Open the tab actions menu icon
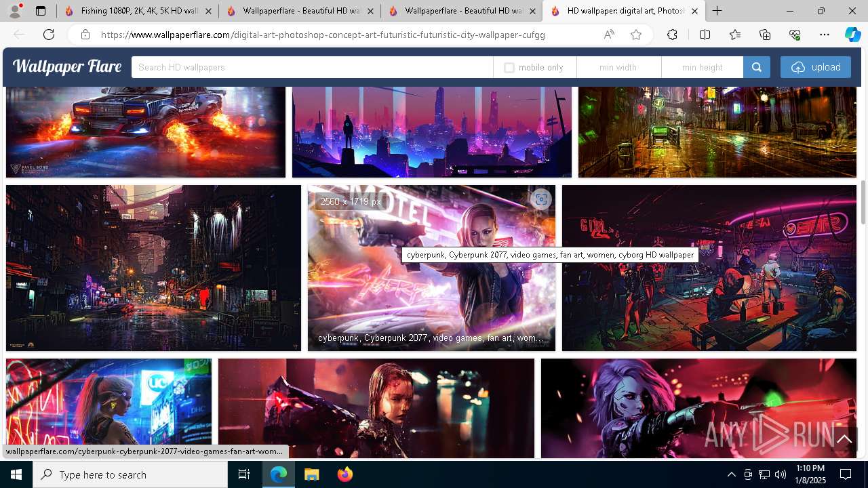 coord(41,11)
